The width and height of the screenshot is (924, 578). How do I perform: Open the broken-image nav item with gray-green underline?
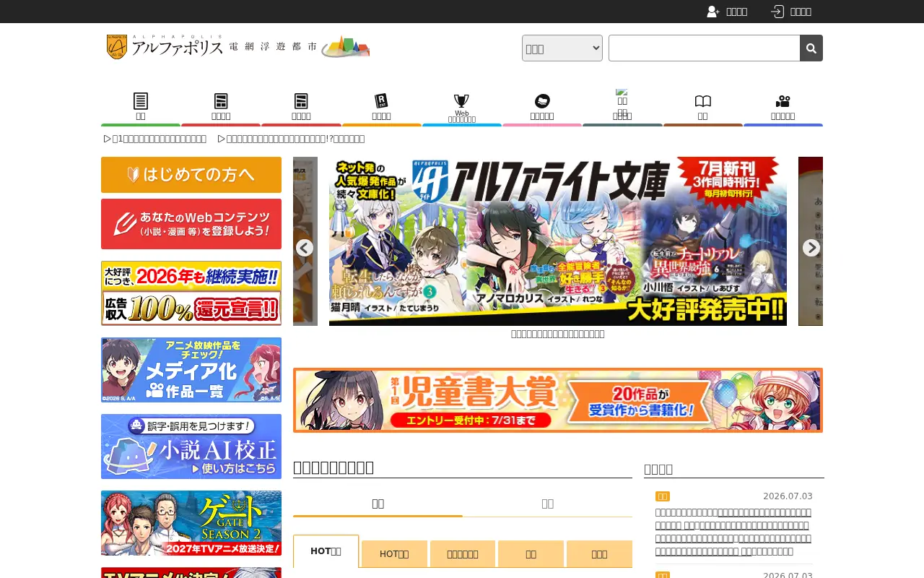pyautogui.click(x=622, y=105)
